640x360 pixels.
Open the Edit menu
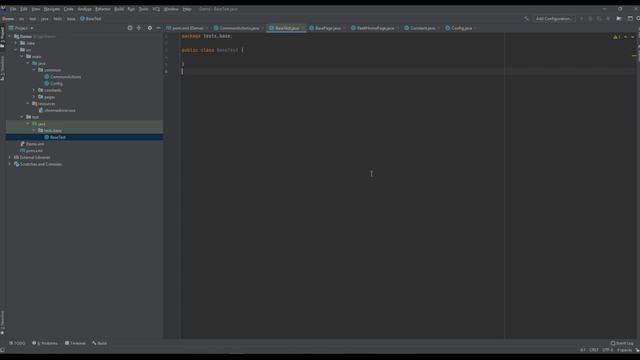pos(24,9)
